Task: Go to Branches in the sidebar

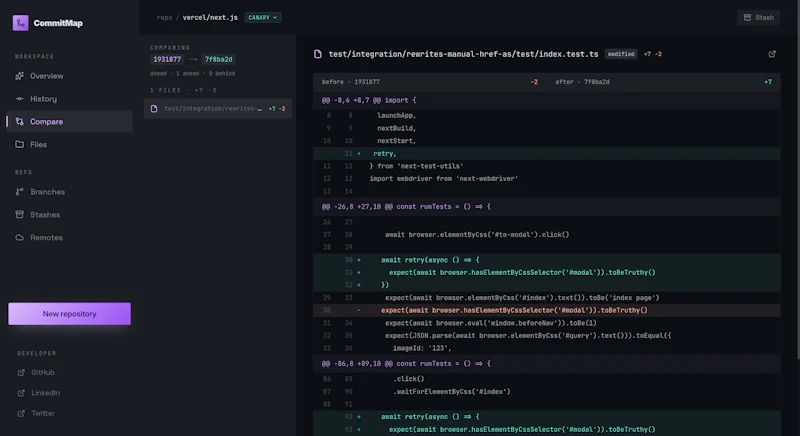Action: click(x=69, y=192)
